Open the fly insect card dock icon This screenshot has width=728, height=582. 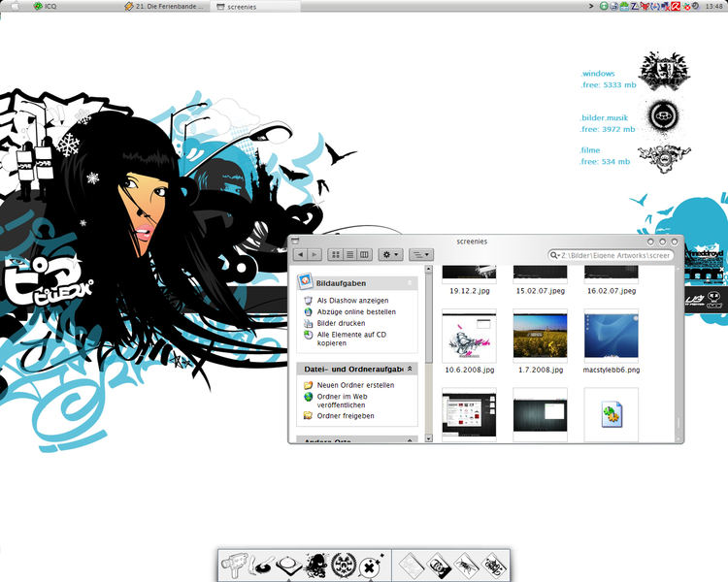(466, 566)
